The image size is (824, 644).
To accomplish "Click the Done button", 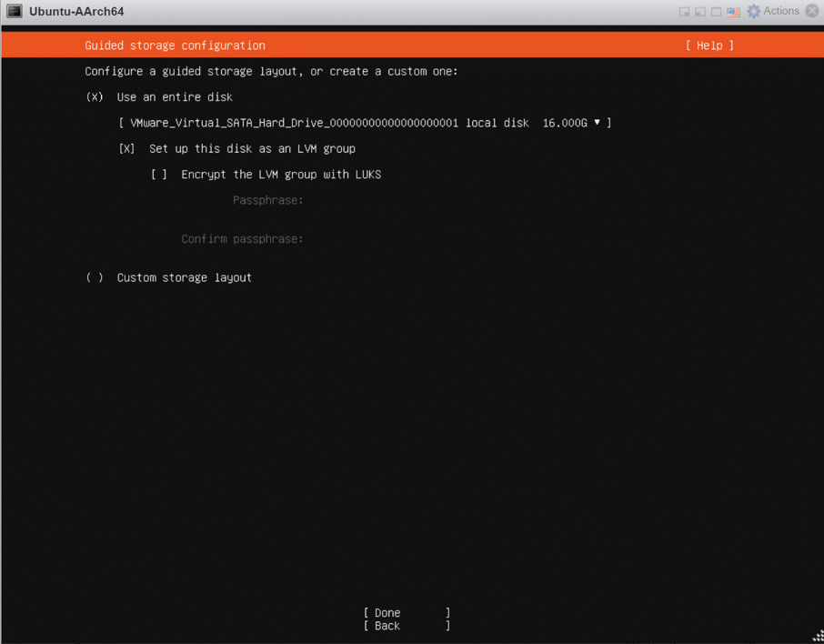I will [407, 613].
